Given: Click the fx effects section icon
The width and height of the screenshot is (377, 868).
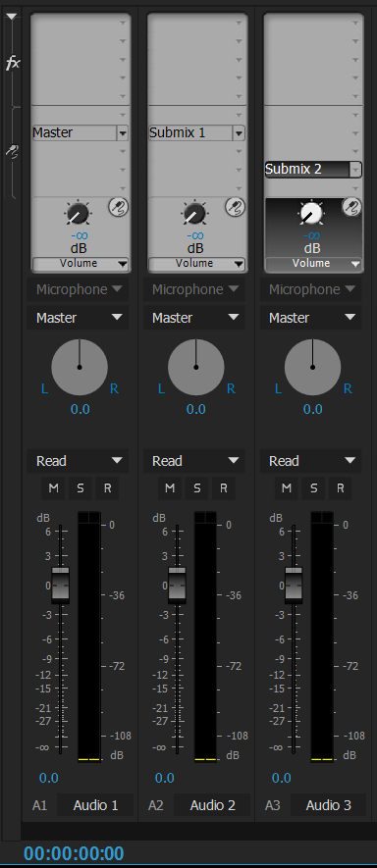Looking at the screenshot, I should tap(12, 63).
